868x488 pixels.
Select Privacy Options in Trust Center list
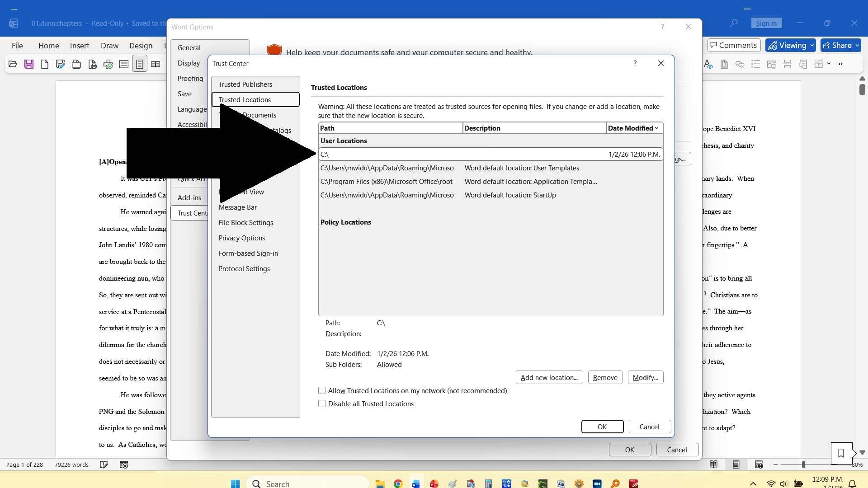click(241, 238)
